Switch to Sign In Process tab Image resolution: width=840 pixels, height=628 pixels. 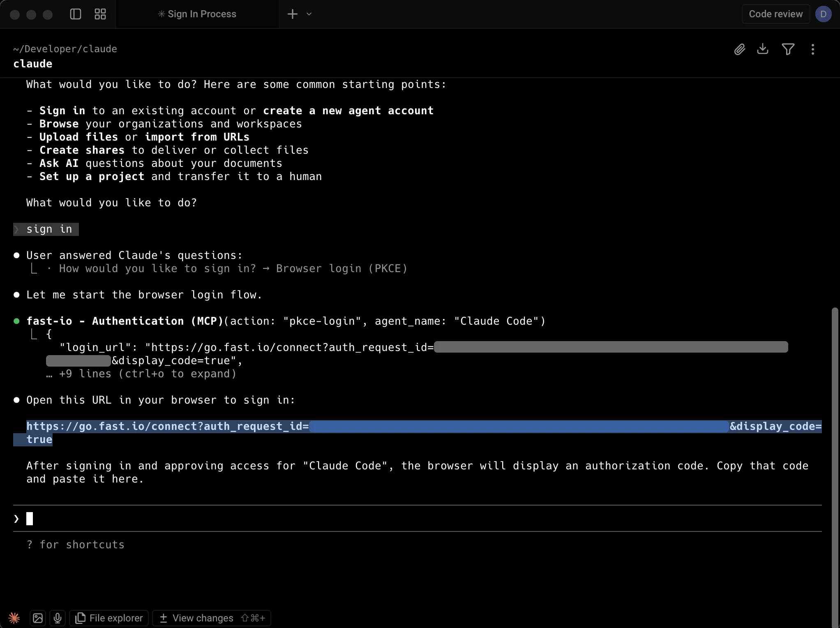197,14
